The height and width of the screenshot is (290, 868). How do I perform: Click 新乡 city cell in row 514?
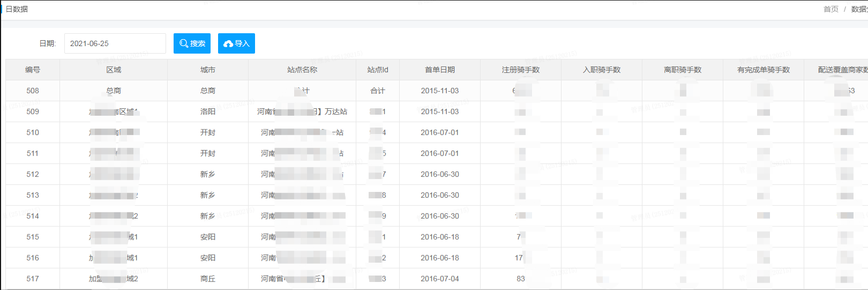pos(208,216)
